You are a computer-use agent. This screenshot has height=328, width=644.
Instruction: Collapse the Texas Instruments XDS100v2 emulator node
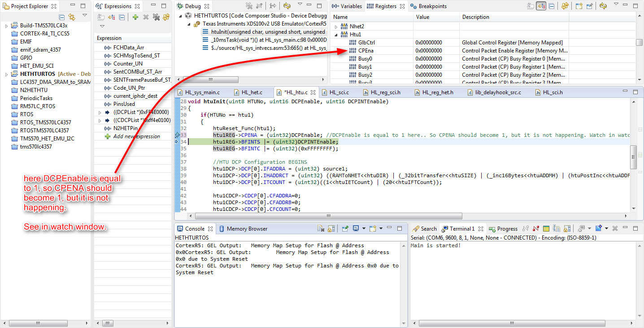(189, 23)
